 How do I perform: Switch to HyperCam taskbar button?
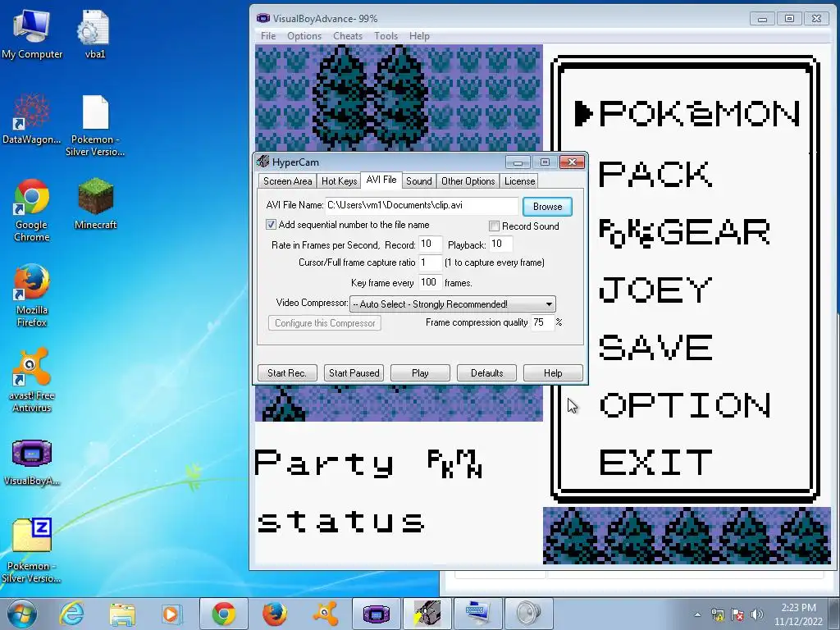pos(427,614)
